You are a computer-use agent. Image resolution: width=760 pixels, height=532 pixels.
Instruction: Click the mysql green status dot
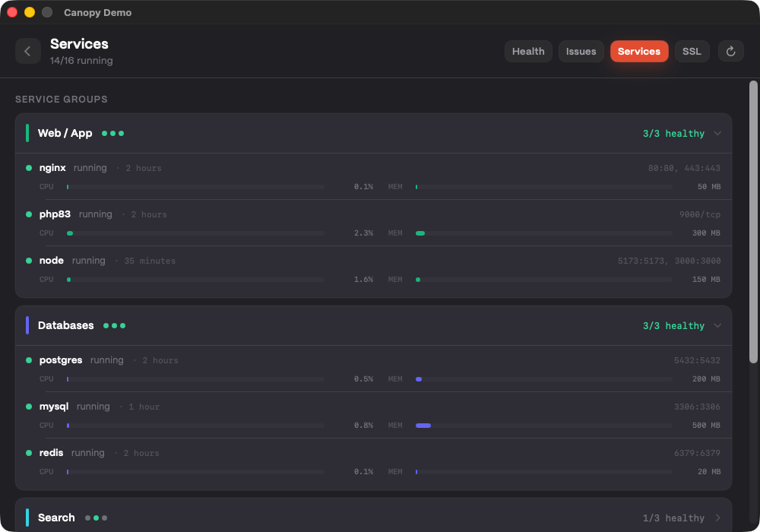(29, 407)
